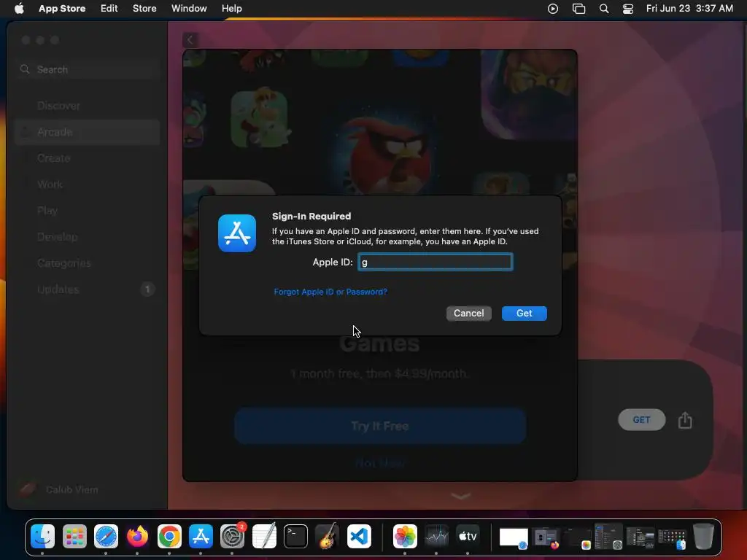Launch GarageBand from the Dock
Viewport: 747px width, 560px height.
pos(328,536)
